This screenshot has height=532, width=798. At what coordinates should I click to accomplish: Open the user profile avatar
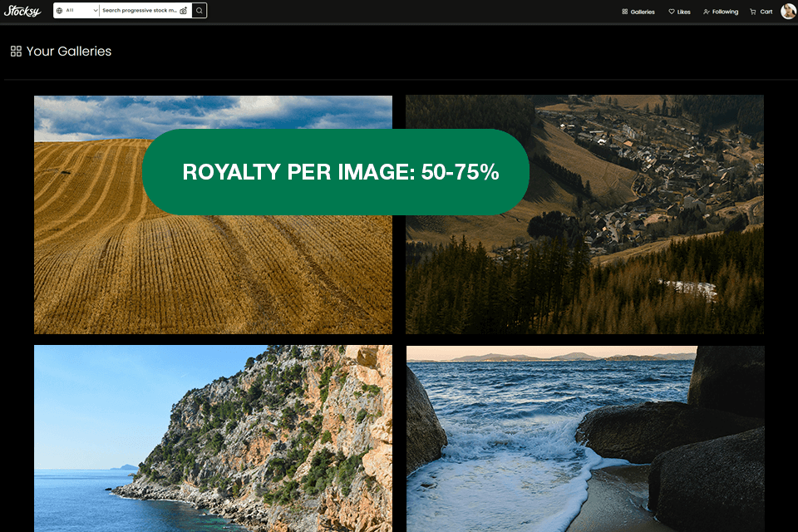pyautogui.click(x=788, y=11)
